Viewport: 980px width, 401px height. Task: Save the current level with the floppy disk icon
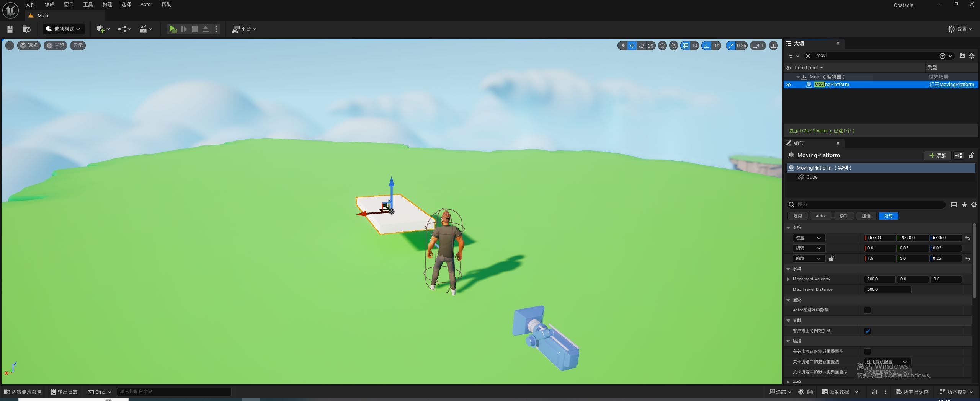click(x=10, y=29)
